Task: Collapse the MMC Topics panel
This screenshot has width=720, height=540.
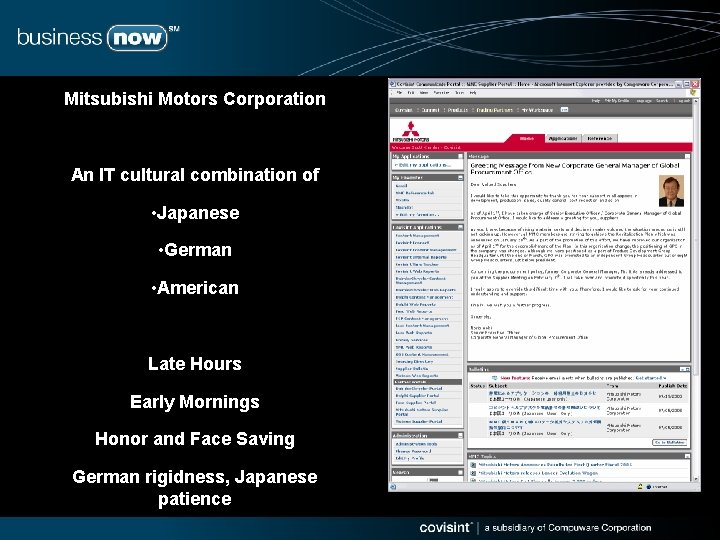Action: pyautogui.click(x=687, y=456)
